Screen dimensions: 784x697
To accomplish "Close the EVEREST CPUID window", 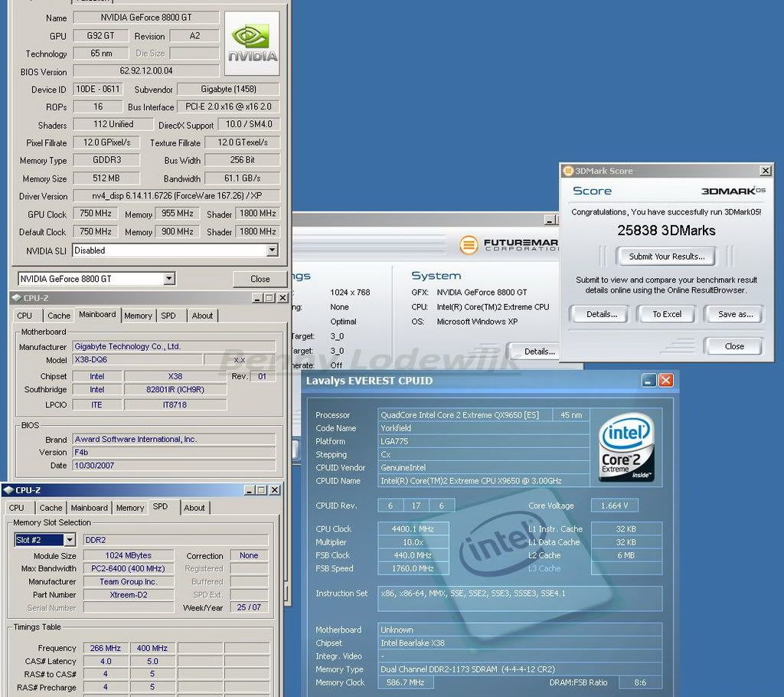I will point(665,381).
